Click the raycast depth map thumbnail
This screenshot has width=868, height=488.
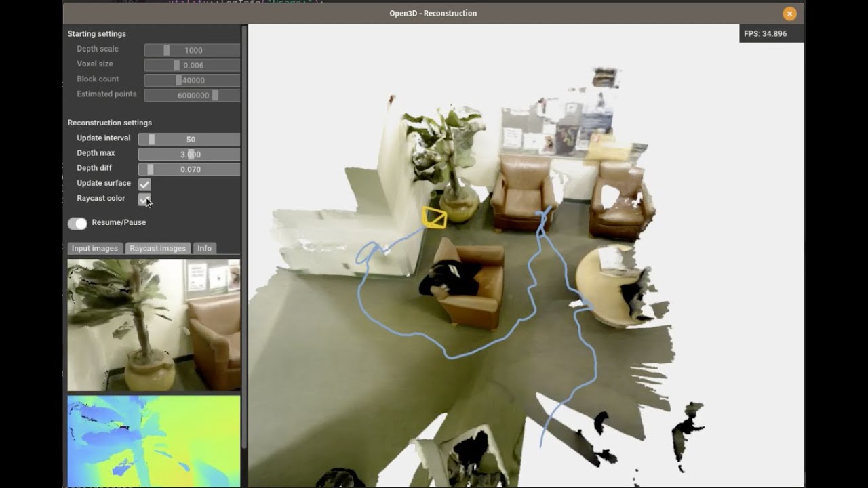[x=154, y=441]
